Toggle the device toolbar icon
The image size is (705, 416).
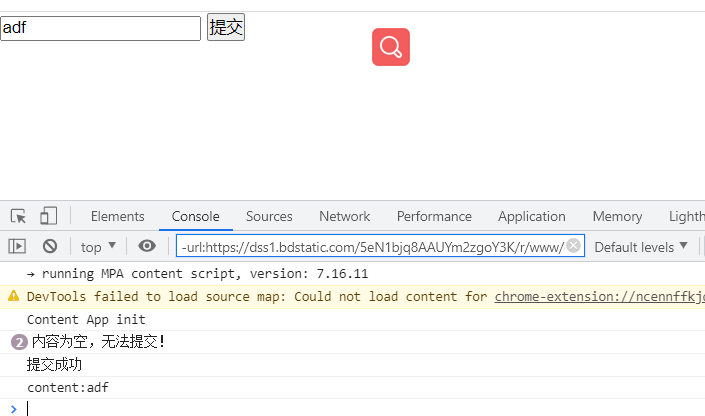(49, 216)
